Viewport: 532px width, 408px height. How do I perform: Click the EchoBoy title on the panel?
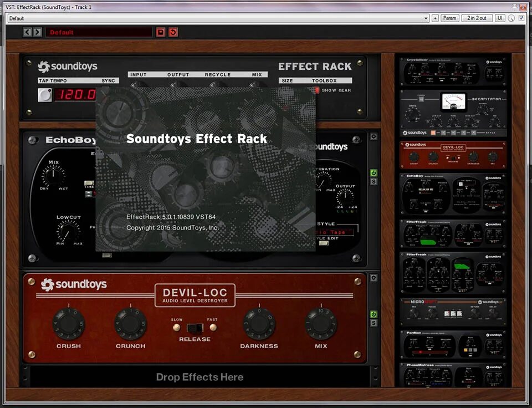pyautogui.click(x=71, y=140)
